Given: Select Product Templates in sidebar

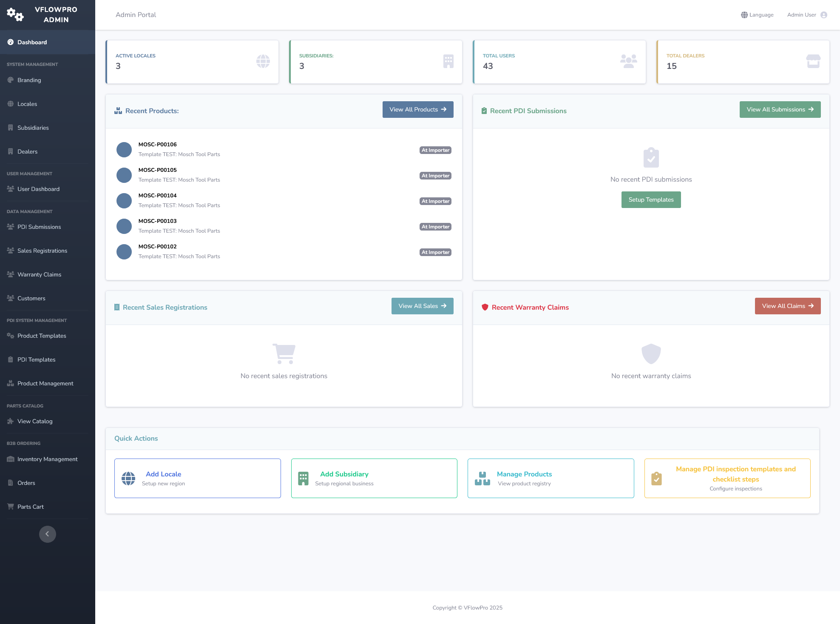Looking at the screenshot, I should tap(42, 336).
